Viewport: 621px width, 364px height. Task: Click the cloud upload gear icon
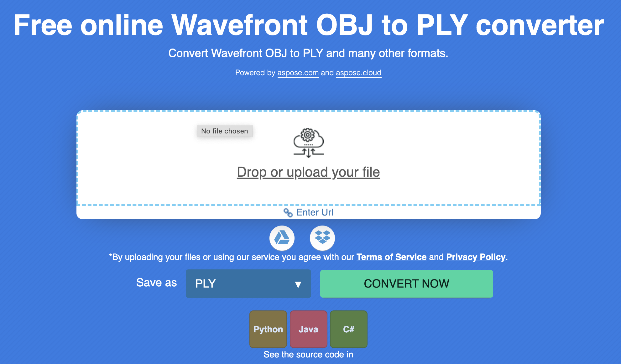308,143
